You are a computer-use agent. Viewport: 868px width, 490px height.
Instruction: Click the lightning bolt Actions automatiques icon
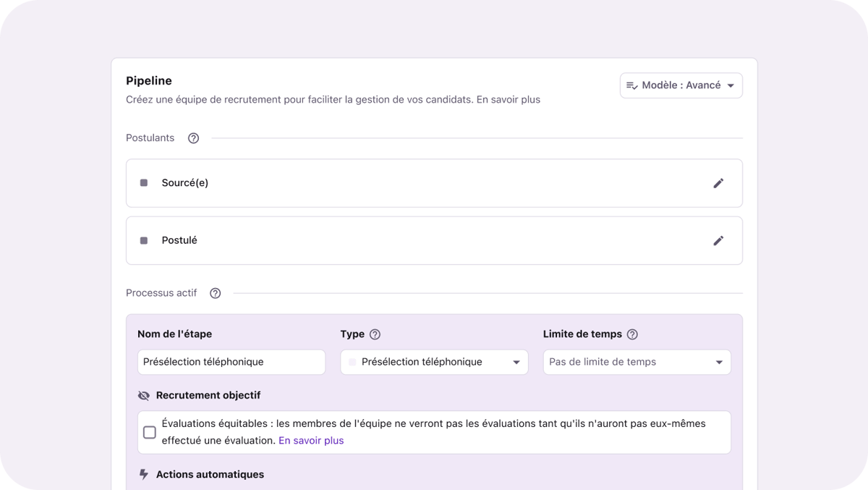coord(143,475)
